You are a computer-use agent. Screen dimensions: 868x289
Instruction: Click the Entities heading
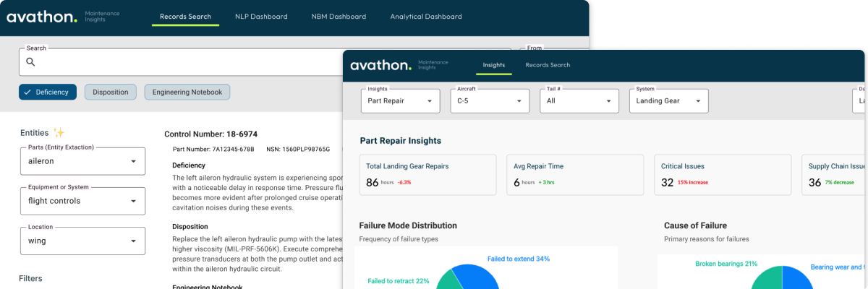tap(35, 133)
